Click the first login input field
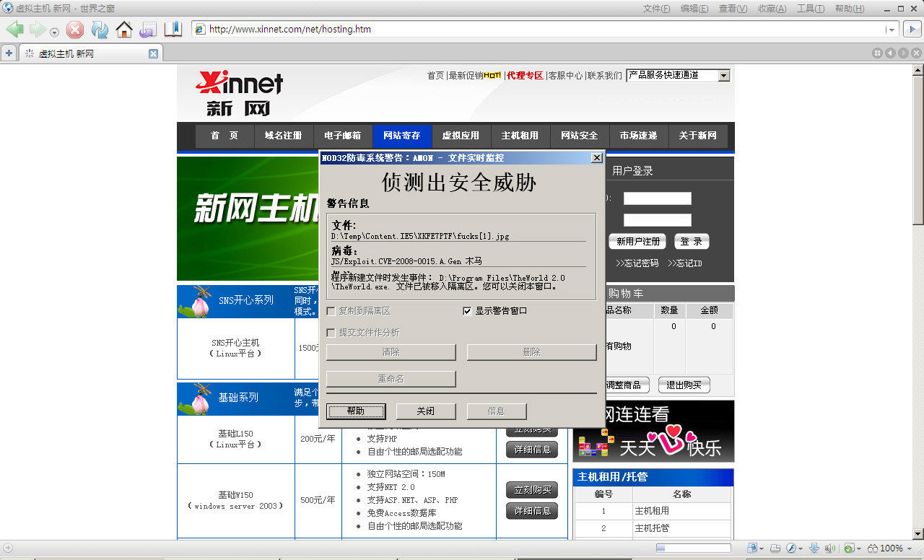924x560 pixels. pyautogui.click(x=658, y=198)
